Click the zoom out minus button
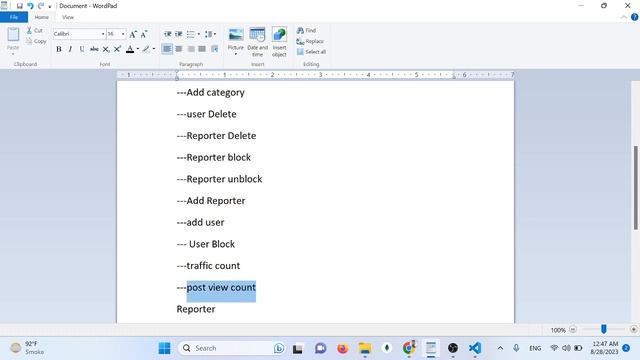The image size is (640, 360). (573, 329)
